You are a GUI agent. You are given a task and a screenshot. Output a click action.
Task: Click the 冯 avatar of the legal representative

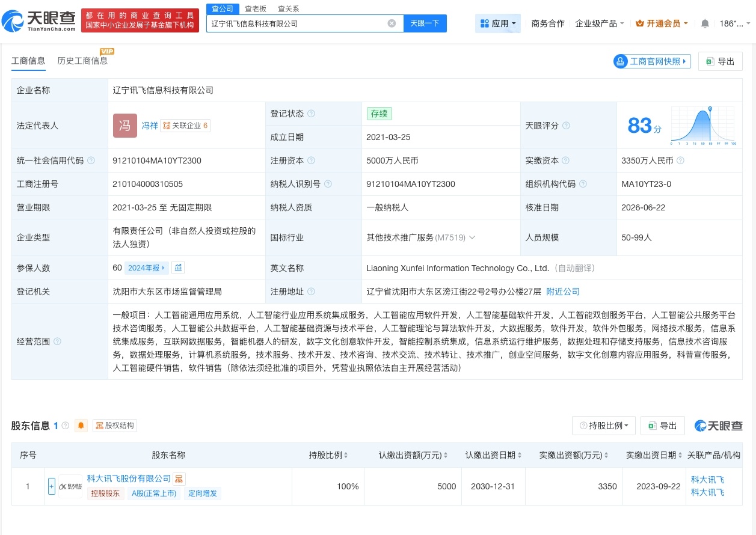(x=125, y=126)
